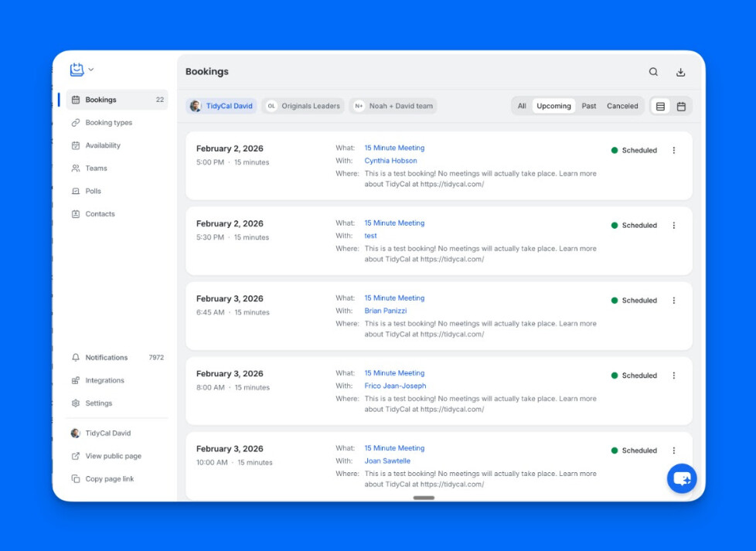Click the Polls icon in sidebar
Viewport: 756px width, 551px height.
[x=76, y=191]
